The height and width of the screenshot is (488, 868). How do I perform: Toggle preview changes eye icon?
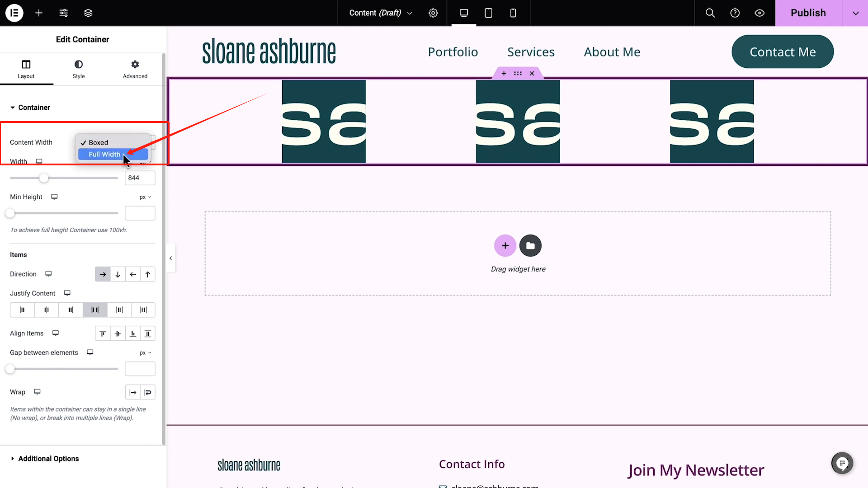[x=759, y=13]
